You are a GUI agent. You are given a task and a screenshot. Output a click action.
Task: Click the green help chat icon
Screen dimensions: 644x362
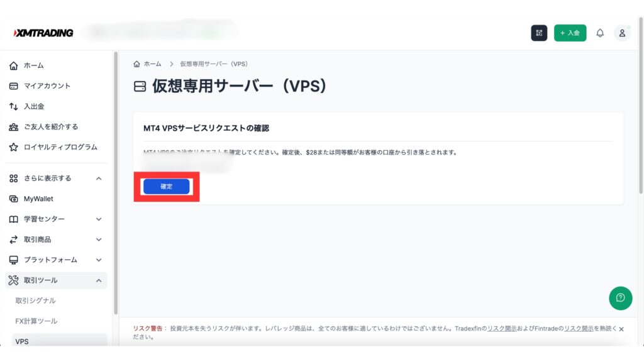click(620, 298)
